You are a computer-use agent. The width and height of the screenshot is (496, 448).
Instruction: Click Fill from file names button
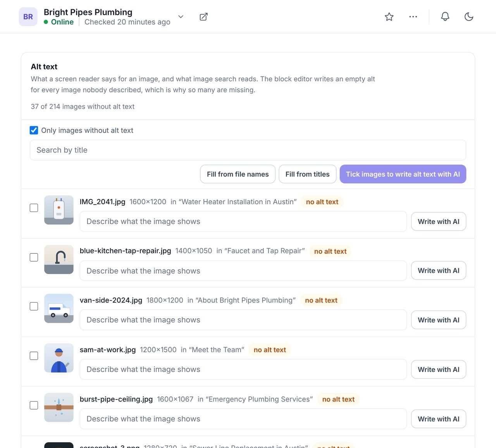[238, 174]
